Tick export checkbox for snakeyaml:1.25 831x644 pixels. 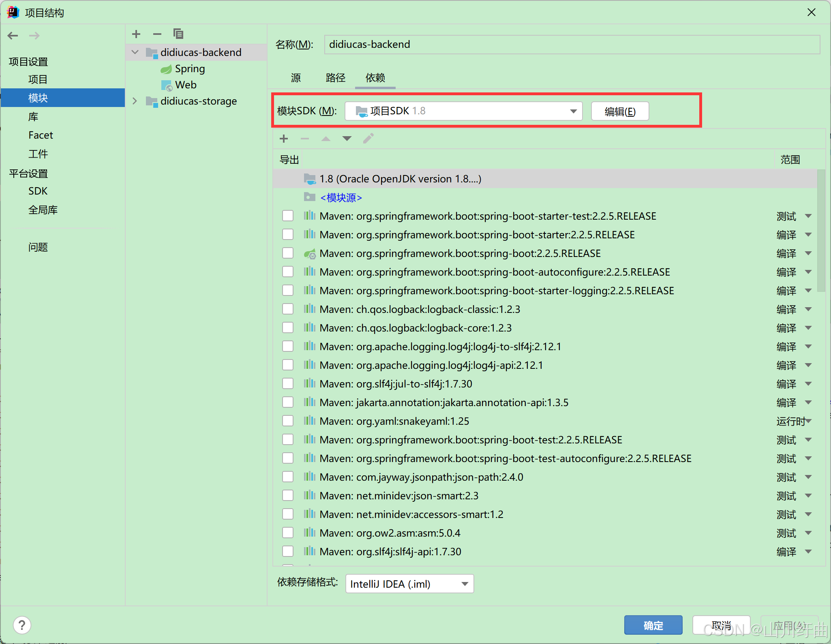pyautogui.click(x=288, y=421)
